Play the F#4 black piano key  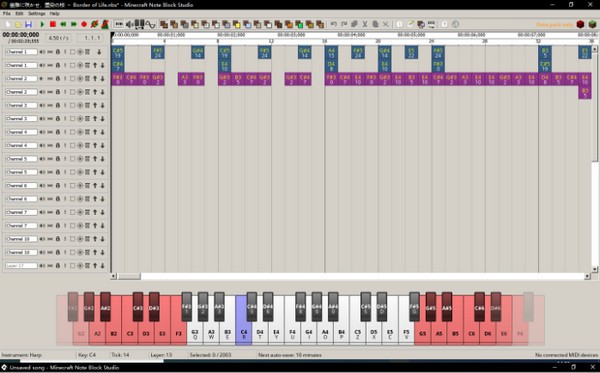300,306
